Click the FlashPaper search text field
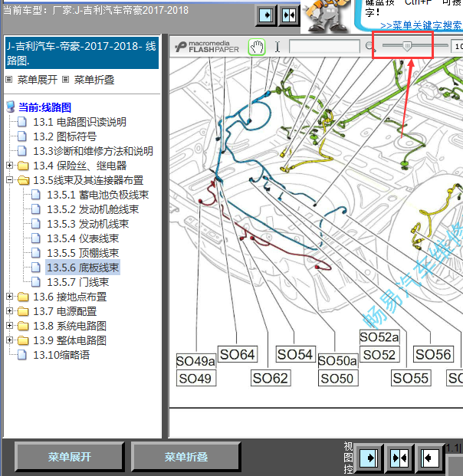This screenshot has width=463, height=476. pyautogui.click(x=324, y=47)
